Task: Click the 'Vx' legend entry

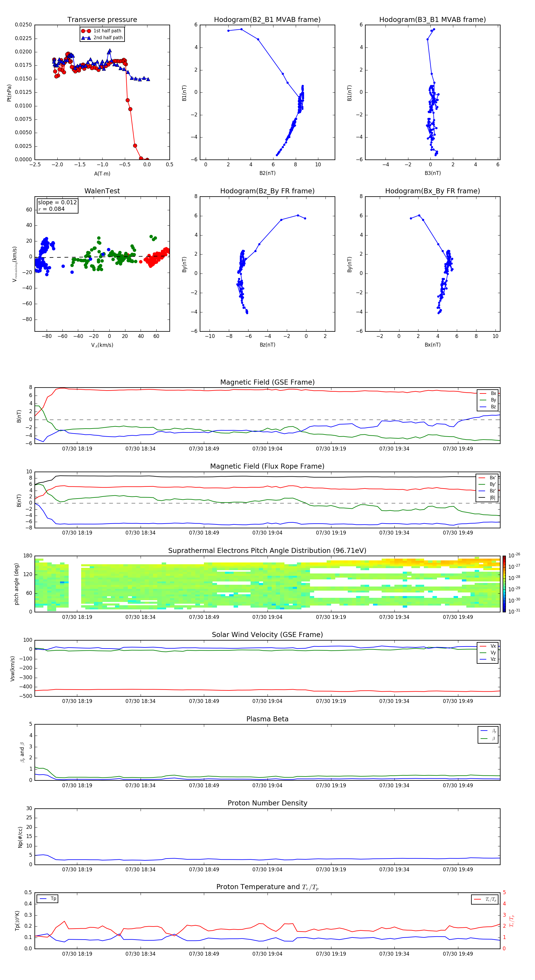Action: 488,646
